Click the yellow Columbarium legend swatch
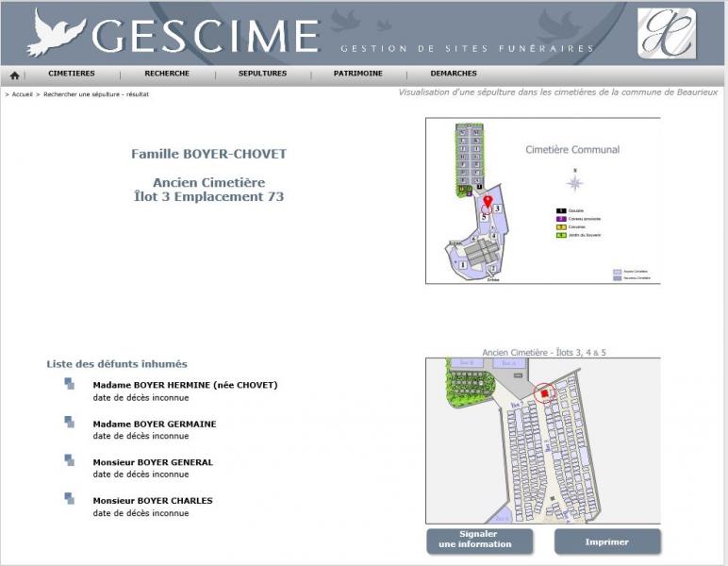Screen dimensions: 728x566 pyautogui.click(x=561, y=227)
